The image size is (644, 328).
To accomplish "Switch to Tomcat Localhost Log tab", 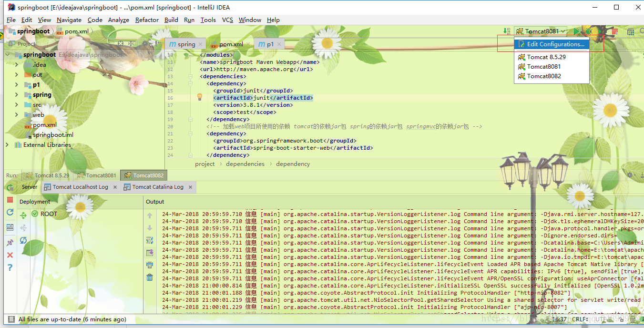I will coord(81,187).
